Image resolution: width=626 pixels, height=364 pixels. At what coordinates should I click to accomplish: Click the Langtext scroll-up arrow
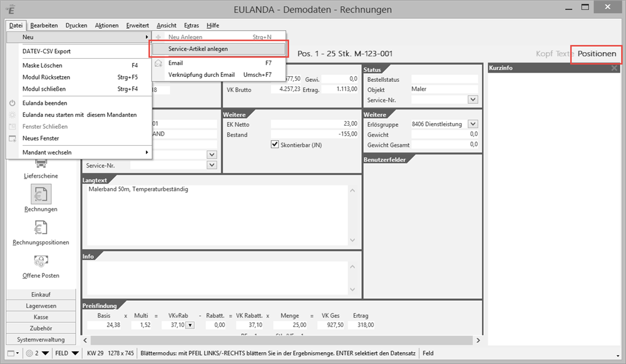[x=352, y=191]
